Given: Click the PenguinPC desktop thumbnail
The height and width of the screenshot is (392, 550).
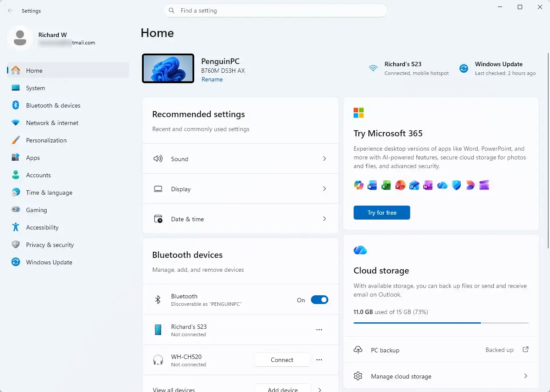Looking at the screenshot, I should pos(168,68).
